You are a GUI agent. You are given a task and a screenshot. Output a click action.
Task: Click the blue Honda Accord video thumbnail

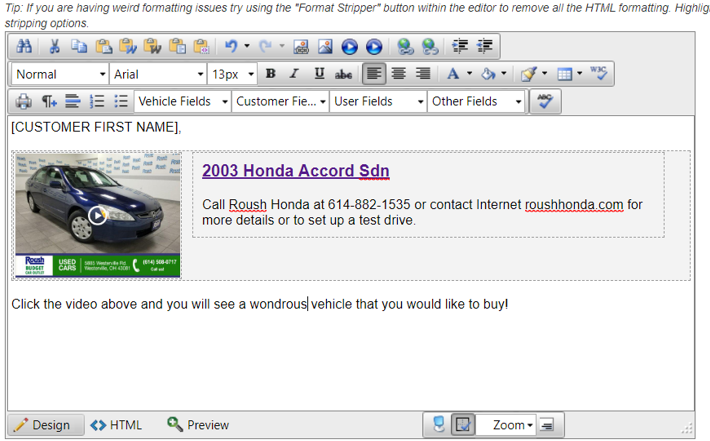coord(97,214)
